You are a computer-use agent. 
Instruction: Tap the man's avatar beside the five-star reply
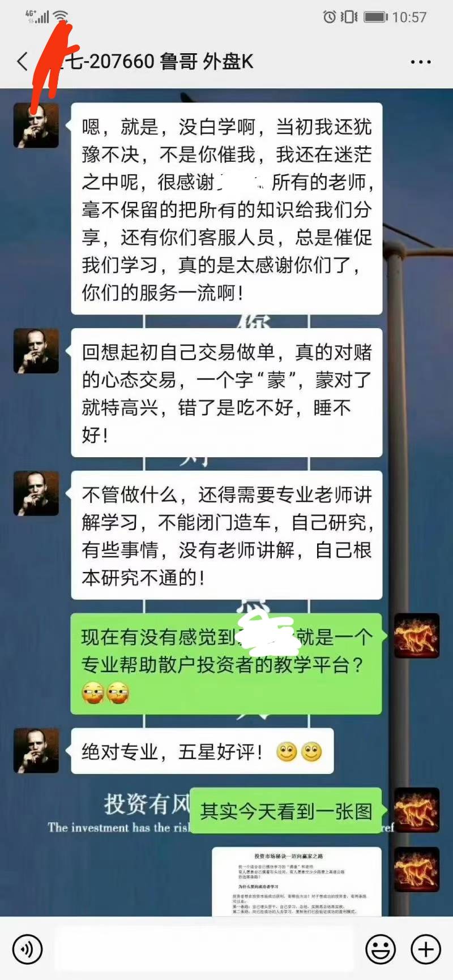point(36,750)
